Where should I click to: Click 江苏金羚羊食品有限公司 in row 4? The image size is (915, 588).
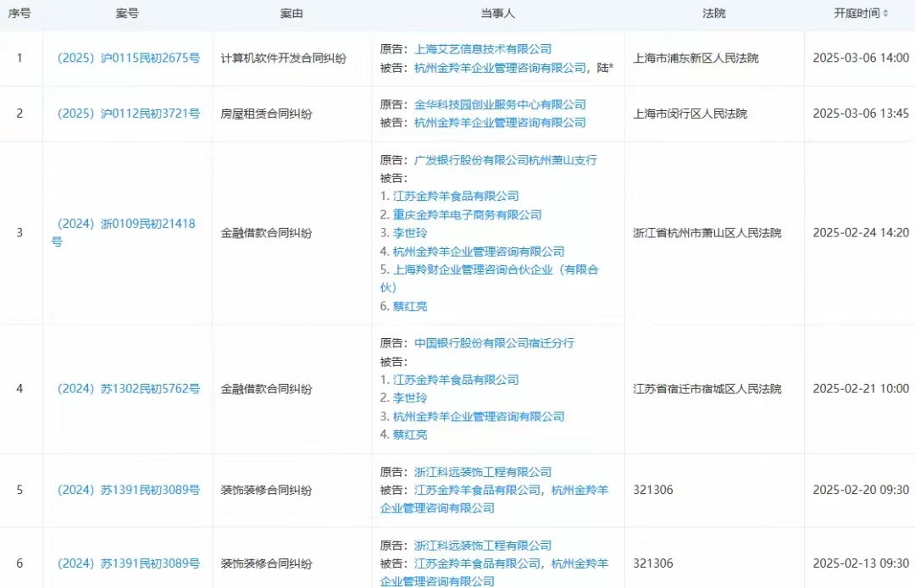[x=456, y=380]
